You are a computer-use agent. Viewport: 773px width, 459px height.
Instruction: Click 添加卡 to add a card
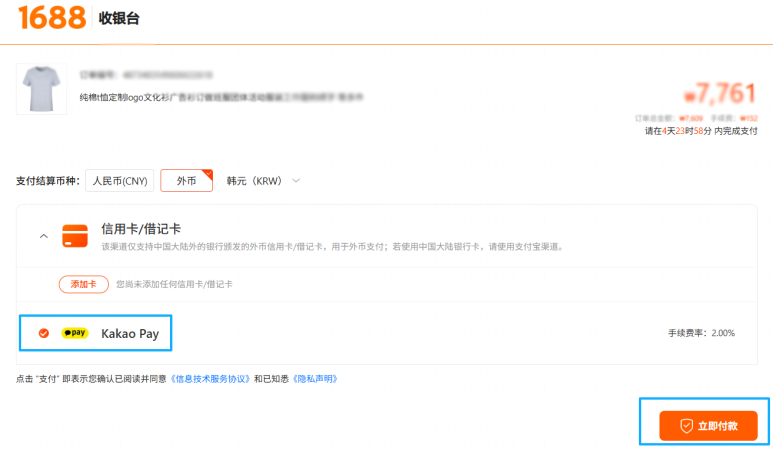tap(84, 284)
